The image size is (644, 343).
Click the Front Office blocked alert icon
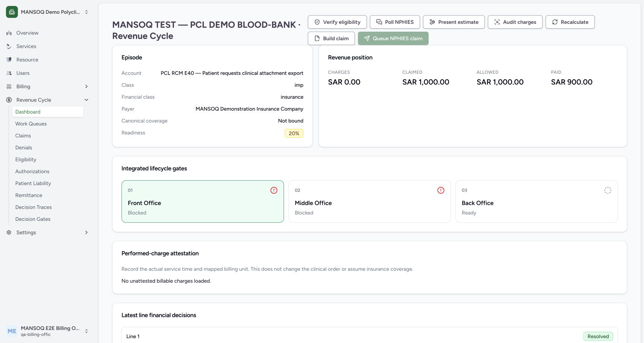coord(274,190)
